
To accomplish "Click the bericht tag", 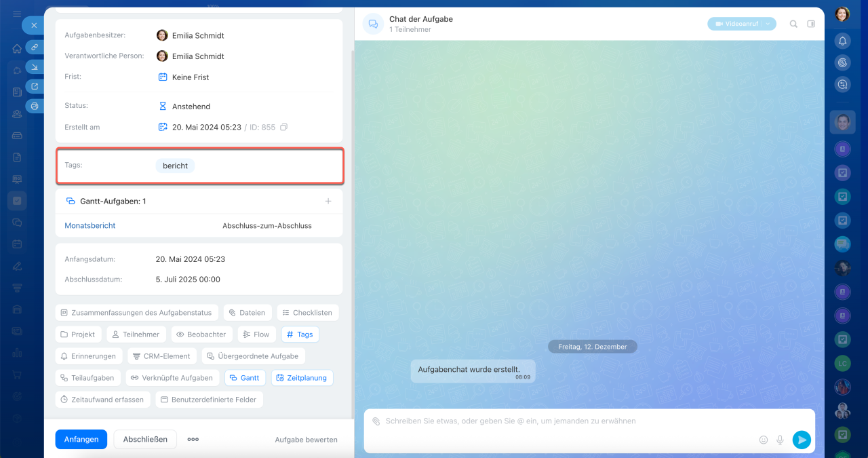I will click(x=175, y=166).
